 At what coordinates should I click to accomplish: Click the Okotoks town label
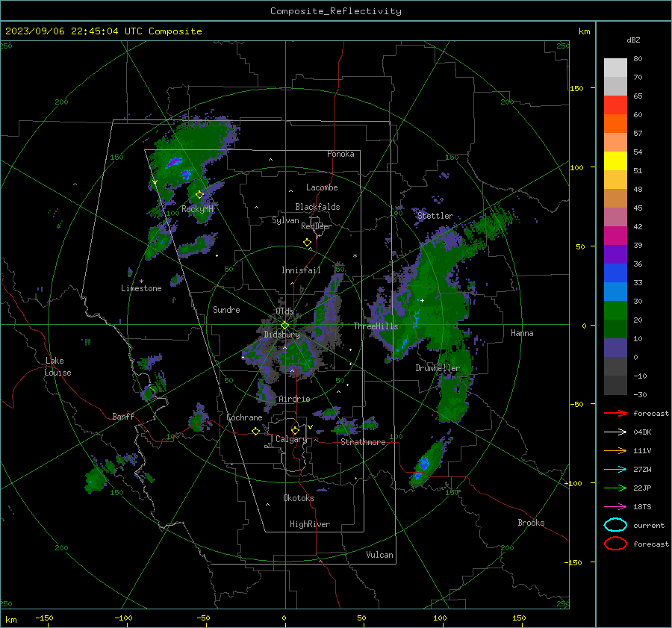click(x=299, y=498)
